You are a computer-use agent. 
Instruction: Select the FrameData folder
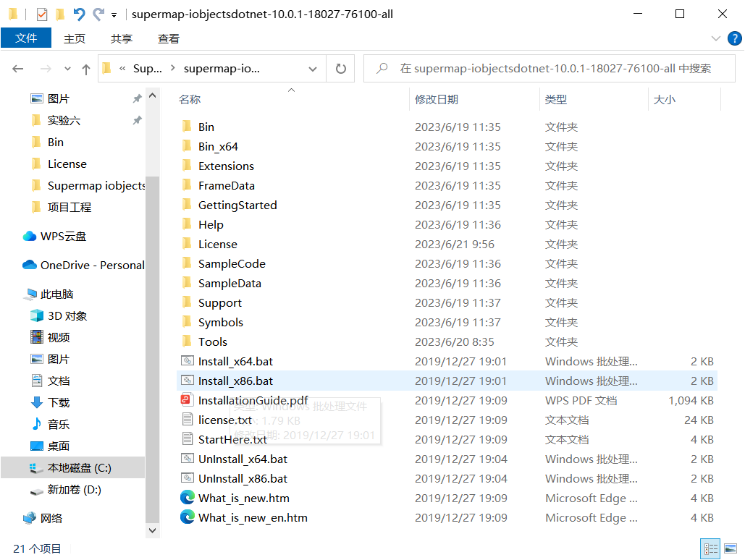[x=226, y=185]
